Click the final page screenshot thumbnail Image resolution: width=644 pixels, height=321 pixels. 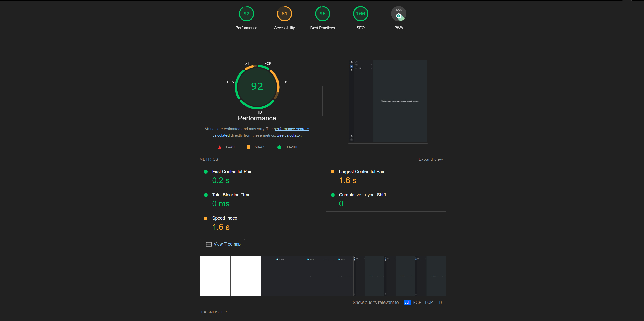tap(388, 101)
